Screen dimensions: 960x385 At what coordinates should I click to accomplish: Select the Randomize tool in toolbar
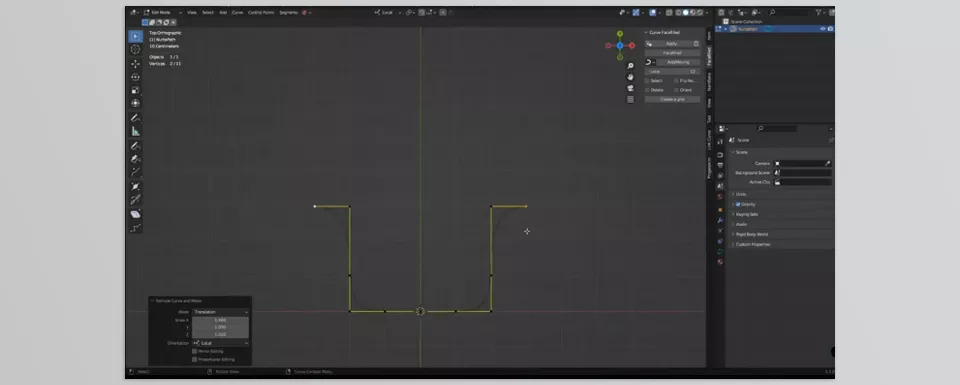[x=135, y=228]
